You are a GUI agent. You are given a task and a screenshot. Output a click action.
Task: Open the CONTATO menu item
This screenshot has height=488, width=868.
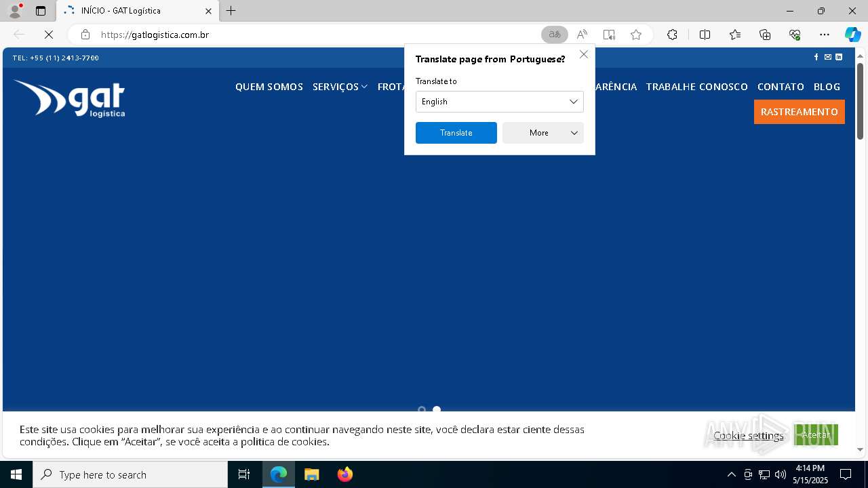click(x=781, y=87)
